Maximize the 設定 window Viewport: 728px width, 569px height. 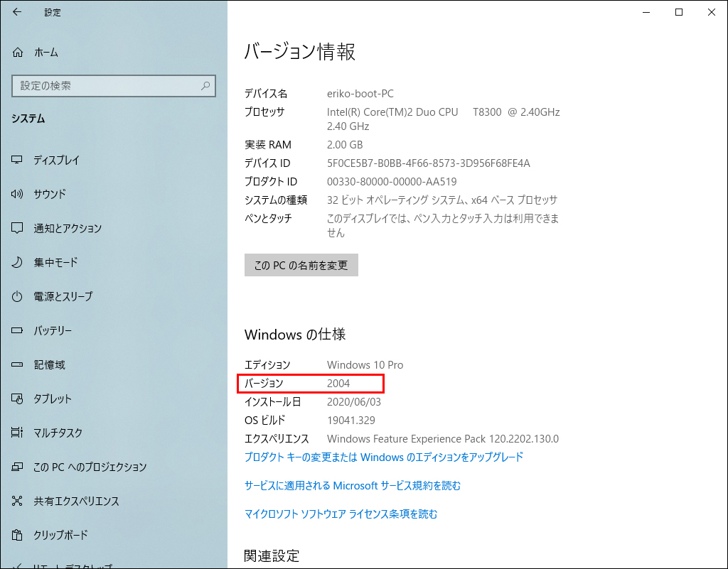(x=679, y=12)
